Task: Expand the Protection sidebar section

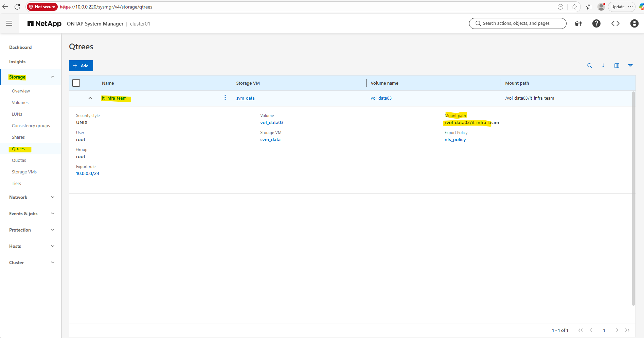Action: point(53,230)
